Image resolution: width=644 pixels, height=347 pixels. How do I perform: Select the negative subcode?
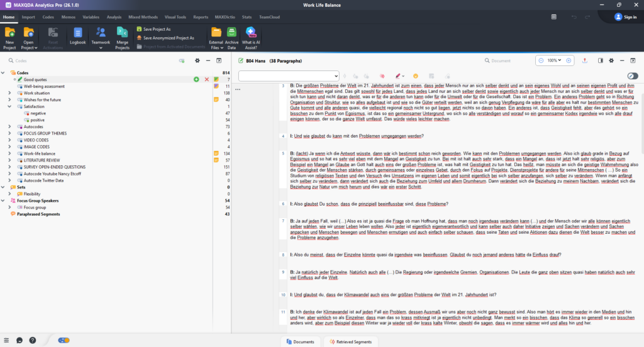coord(38,113)
